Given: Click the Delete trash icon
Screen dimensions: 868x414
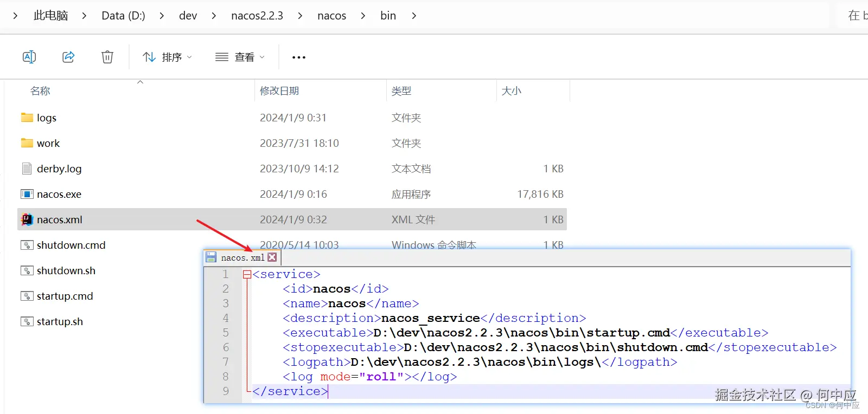Looking at the screenshot, I should coord(107,57).
